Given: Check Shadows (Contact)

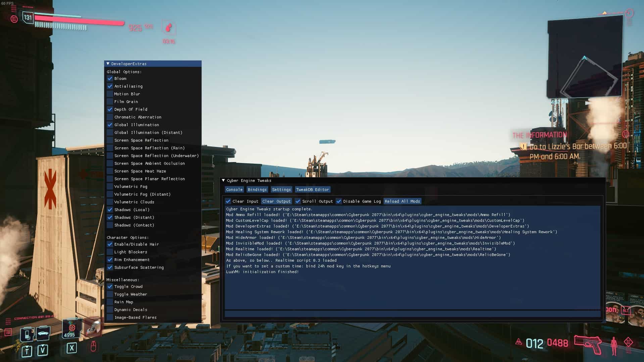Looking at the screenshot, I should 110,225.
